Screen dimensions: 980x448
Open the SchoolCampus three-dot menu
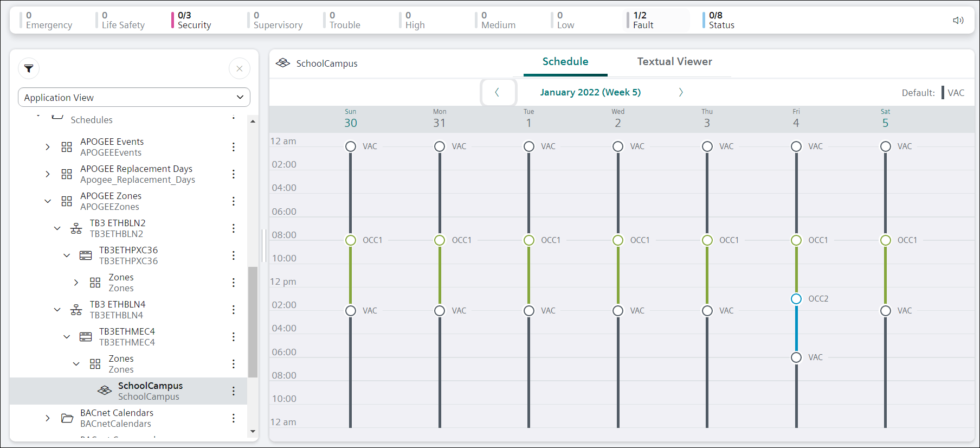(x=234, y=391)
